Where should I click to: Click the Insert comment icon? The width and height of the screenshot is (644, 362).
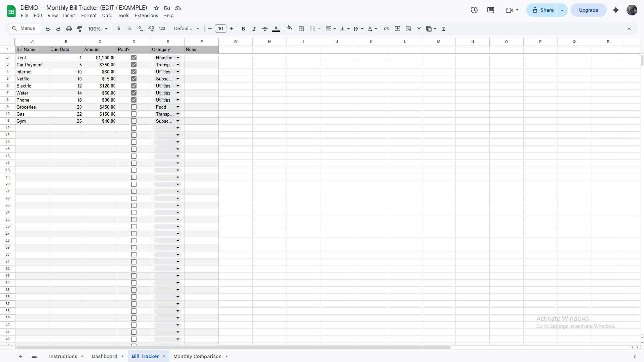397,29
